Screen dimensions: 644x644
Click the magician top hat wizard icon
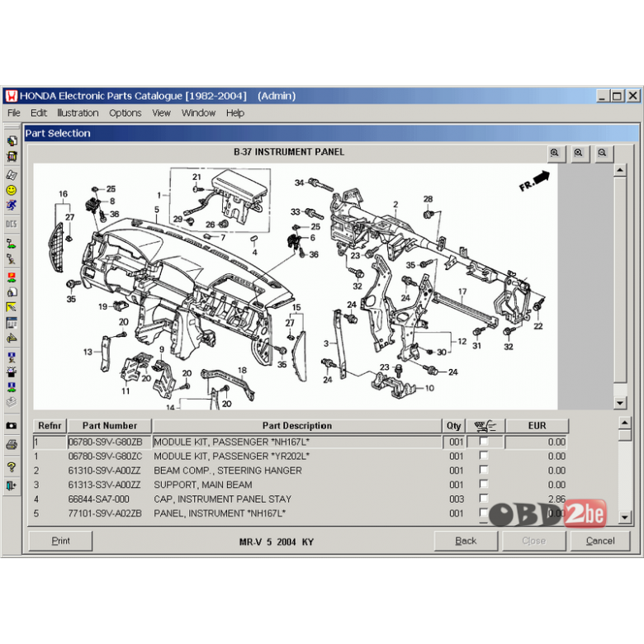click(x=12, y=372)
